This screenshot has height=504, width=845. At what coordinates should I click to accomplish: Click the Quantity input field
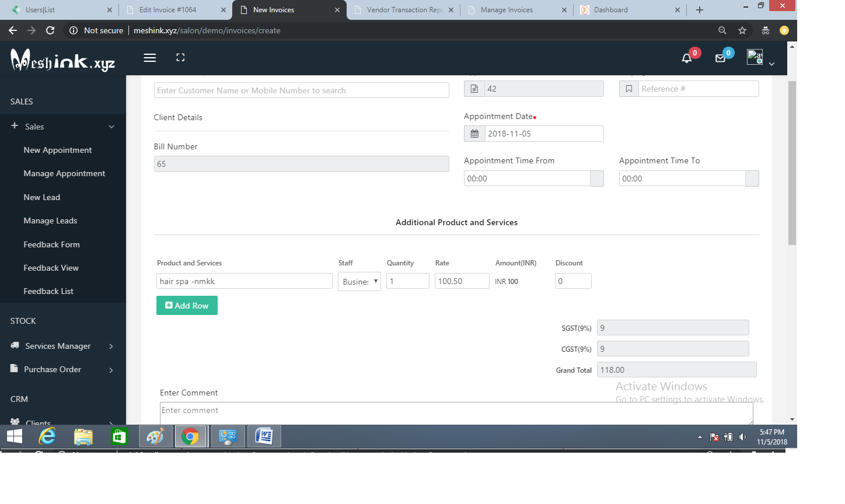pyautogui.click(x=408, y=281)
